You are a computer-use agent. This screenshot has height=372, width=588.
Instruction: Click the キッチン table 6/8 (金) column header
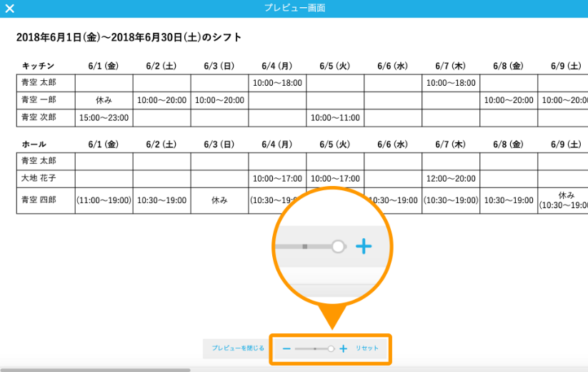tap(508, 66)
